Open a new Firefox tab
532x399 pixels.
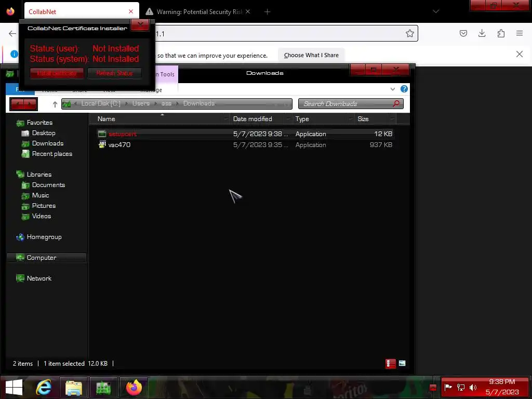click(x=268, y=12)
